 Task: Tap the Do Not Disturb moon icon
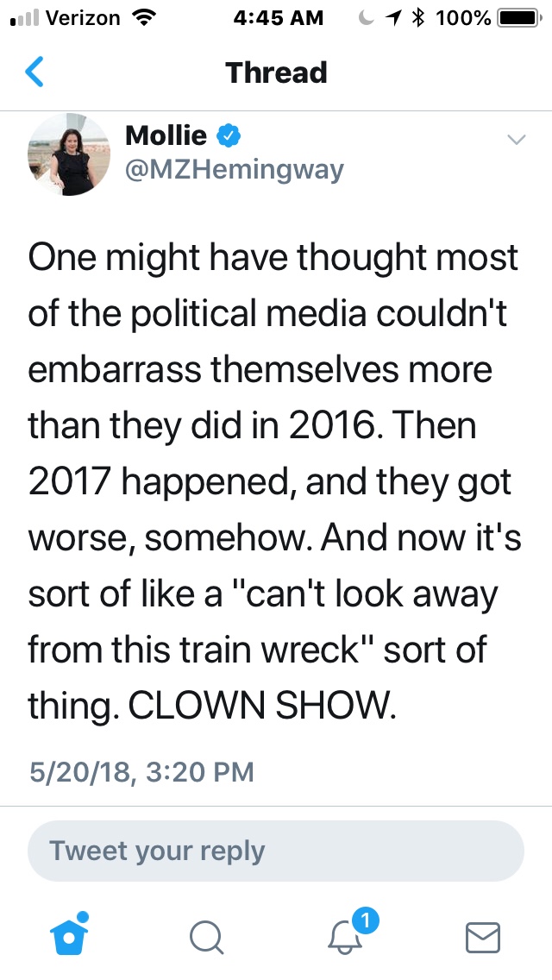pos(368,17)
